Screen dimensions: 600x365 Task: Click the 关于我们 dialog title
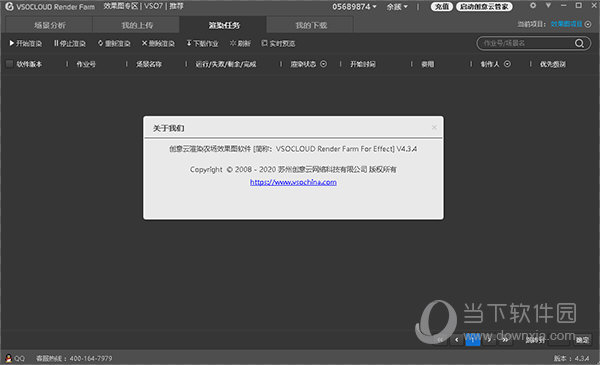(168, 128)
